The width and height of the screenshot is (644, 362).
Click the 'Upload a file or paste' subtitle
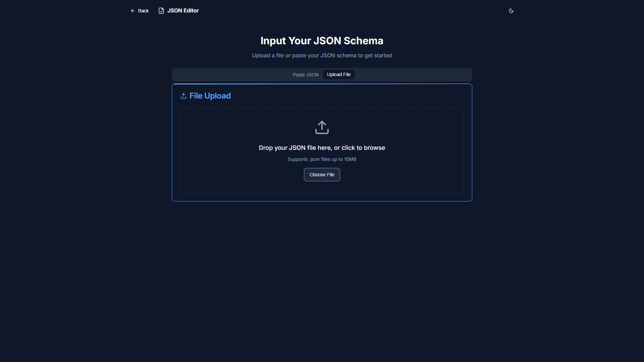(322, 56)
